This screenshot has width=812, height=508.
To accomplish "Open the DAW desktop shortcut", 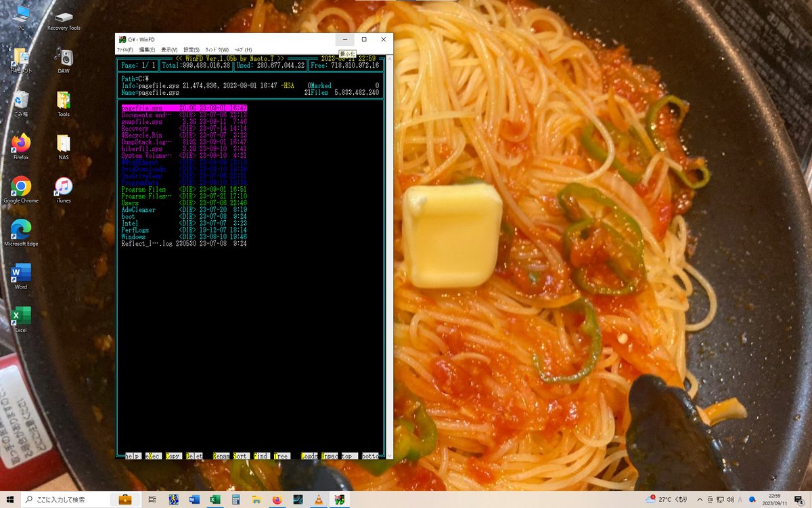I will [x=64, y=61].
